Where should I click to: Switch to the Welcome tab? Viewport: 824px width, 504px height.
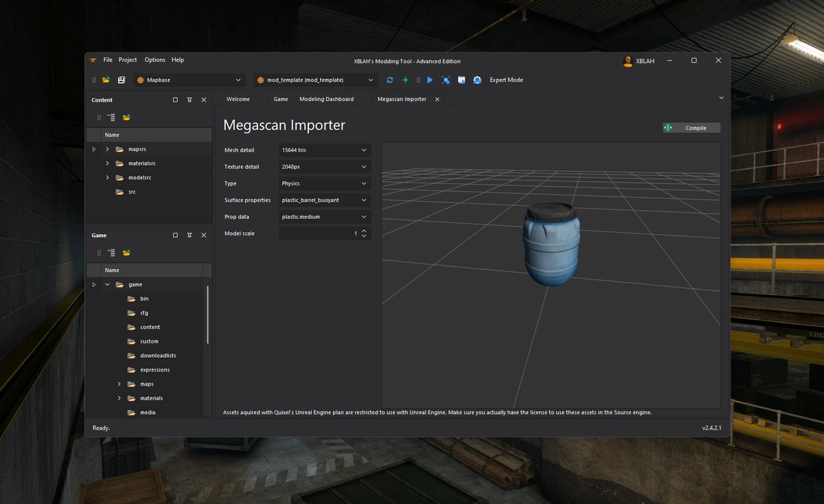point(238,100)
